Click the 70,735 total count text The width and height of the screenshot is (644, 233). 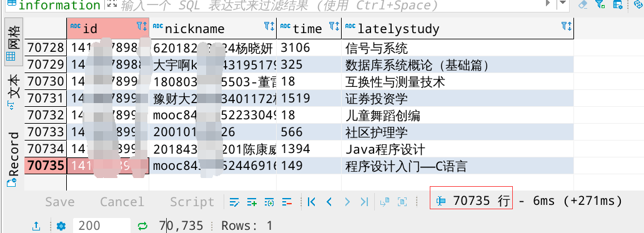[x=181, y=226]
